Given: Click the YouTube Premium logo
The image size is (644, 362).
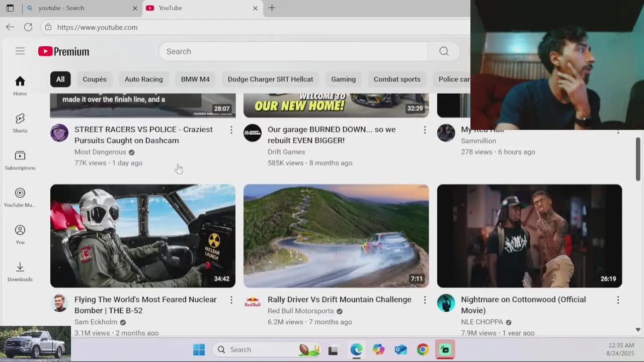Looking at the screenshot, I should click(x=63, y=51).
